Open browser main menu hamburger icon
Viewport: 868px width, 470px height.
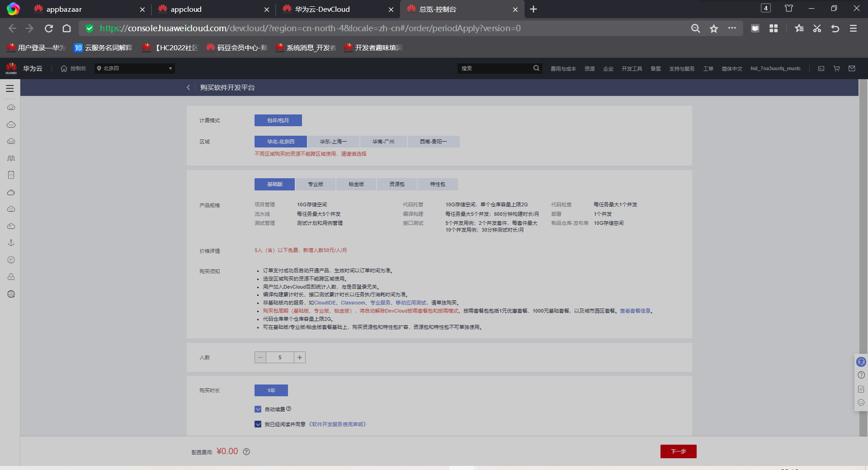[854, 28]
